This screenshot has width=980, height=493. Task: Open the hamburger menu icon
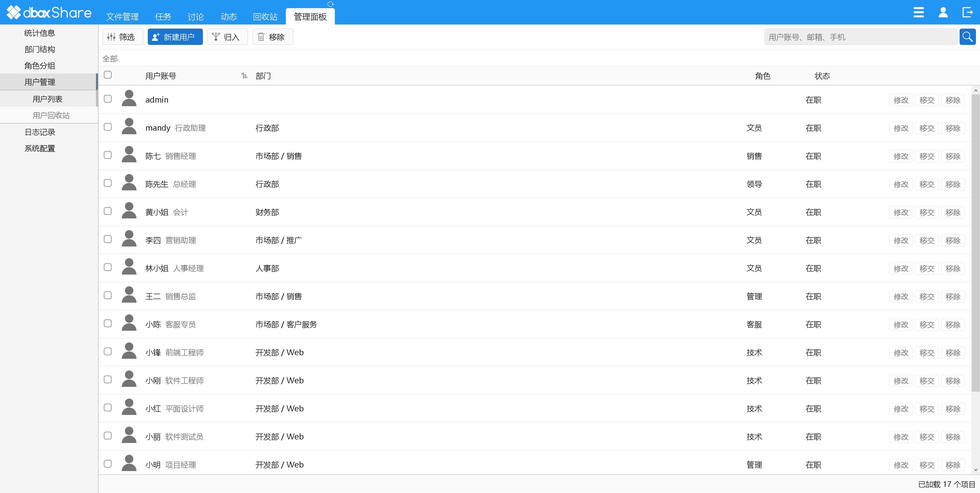918,12
